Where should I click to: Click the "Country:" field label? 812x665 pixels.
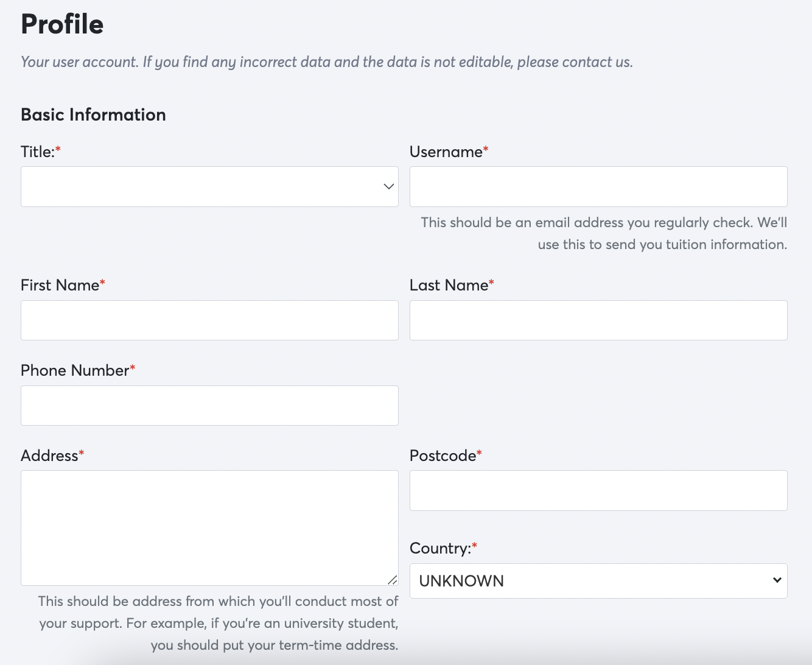point(440,549)
